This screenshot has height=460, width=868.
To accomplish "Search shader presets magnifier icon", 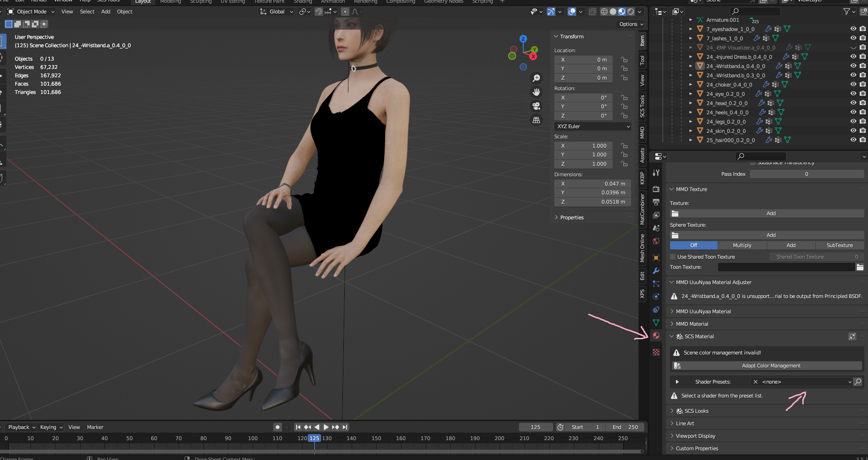I will coord(858,382).
